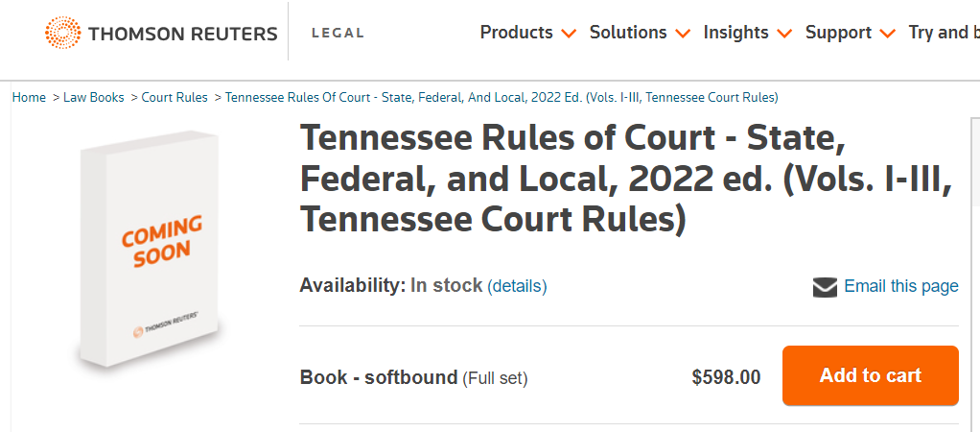Open the Law Books breadcrumb

94,97
